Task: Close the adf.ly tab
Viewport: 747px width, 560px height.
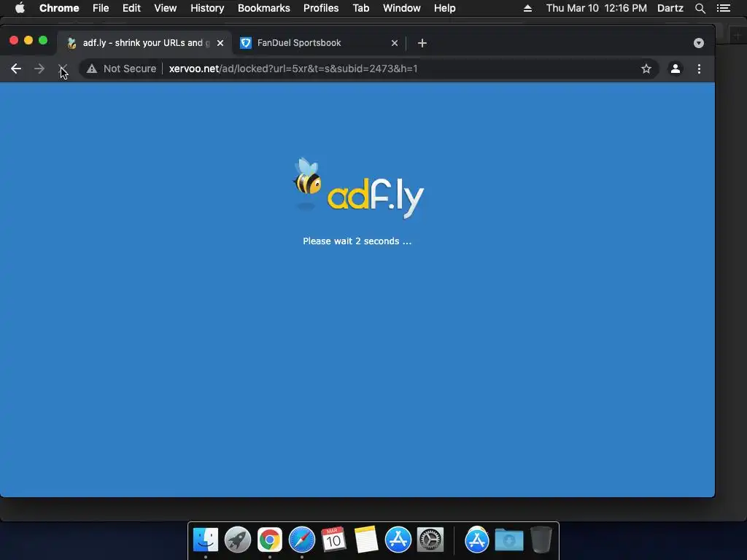Action: [x=220, y=43]
